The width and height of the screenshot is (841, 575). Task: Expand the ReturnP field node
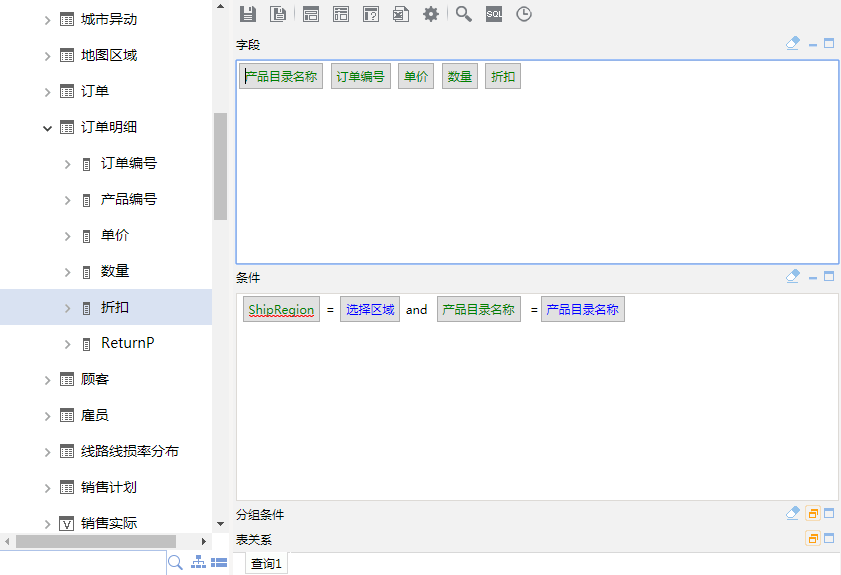tap(68, 344)
